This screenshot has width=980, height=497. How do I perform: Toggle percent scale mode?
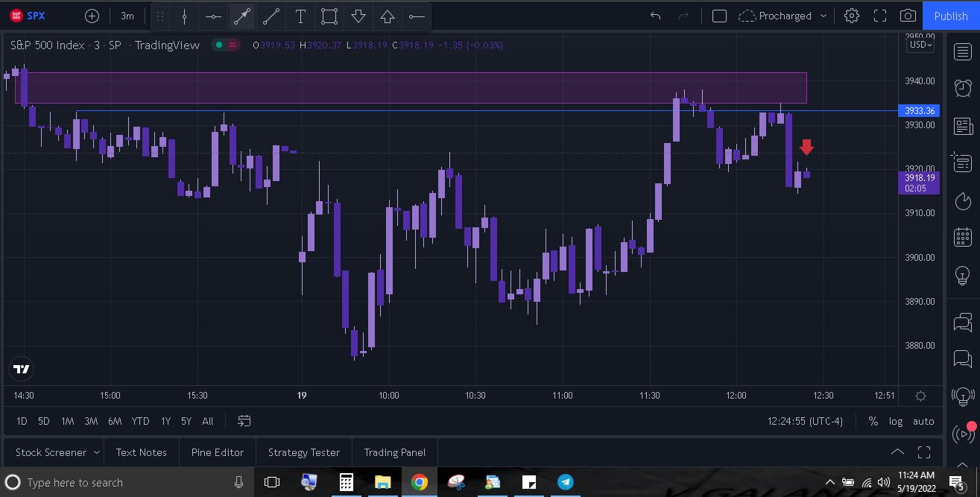(873, 421)
